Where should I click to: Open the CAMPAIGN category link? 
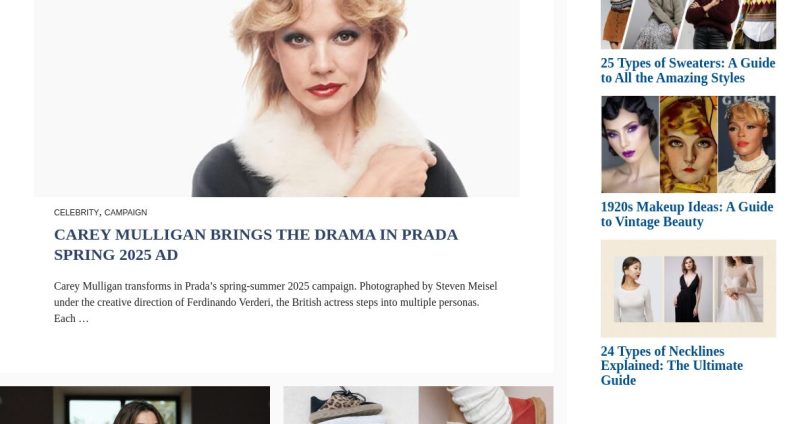click(x=126, y=212)
